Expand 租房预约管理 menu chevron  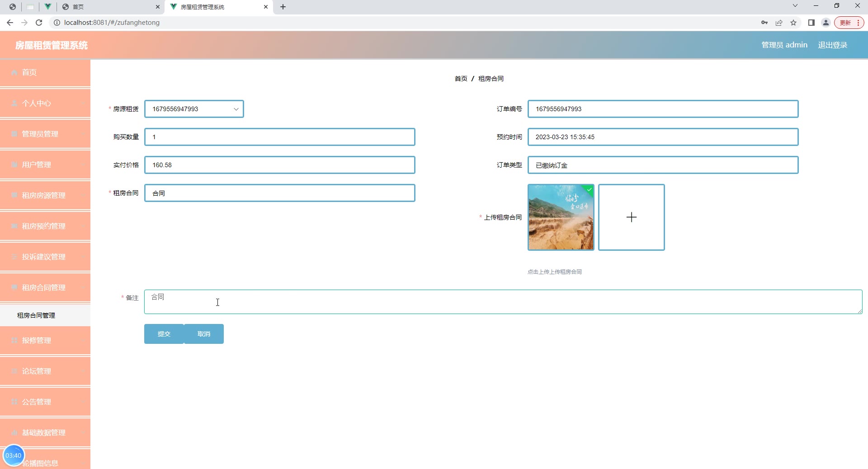[83, 226]
